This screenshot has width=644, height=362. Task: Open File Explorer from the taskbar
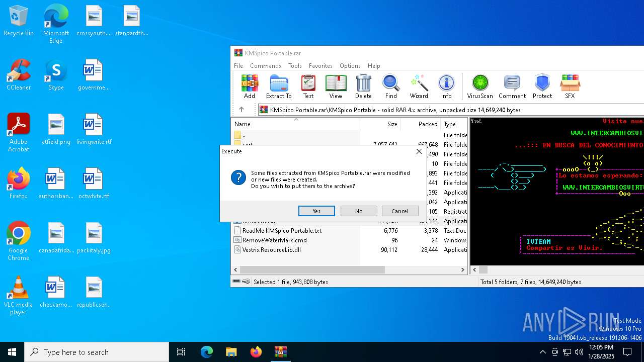point(231,352)
